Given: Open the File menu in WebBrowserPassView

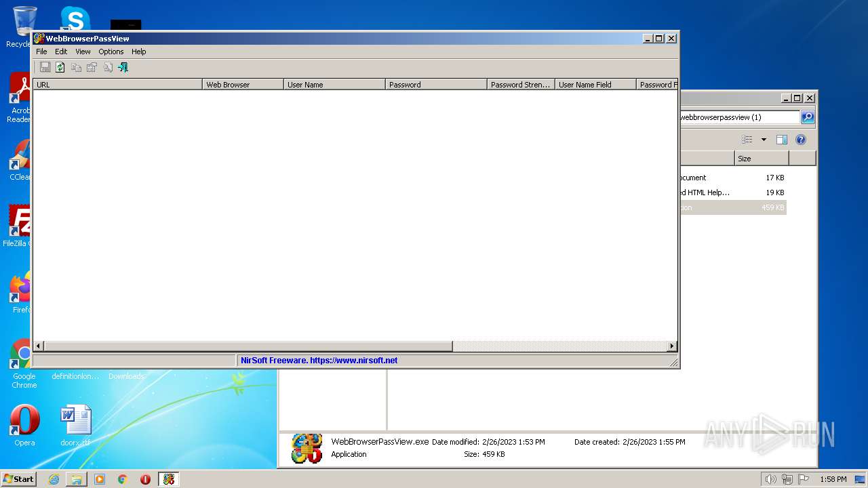Looking at the screenshot, I should point(41,52).
